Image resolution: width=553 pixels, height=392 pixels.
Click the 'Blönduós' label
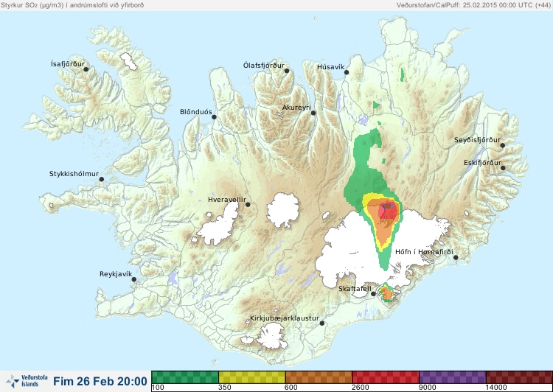[195, 112]
